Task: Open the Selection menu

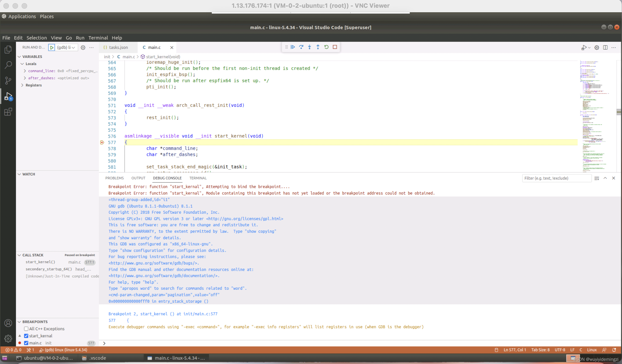Action: [x=36, y=38]
